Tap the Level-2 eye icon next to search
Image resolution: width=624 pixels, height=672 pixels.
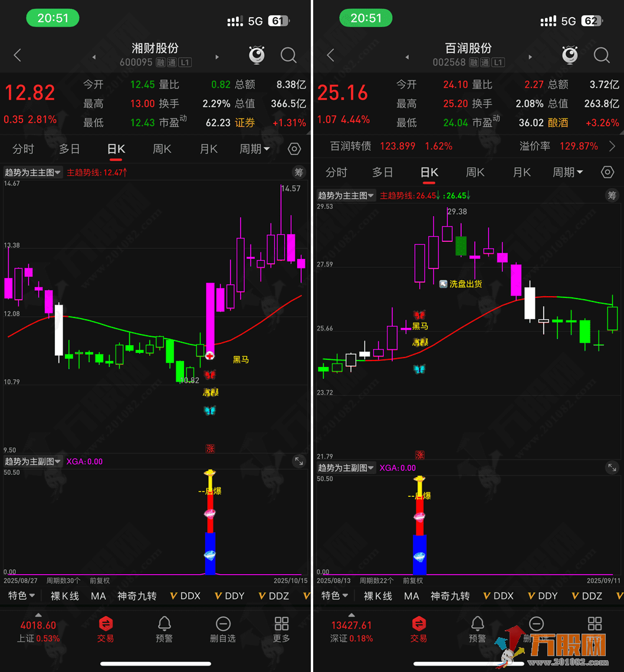click(258, 55)
